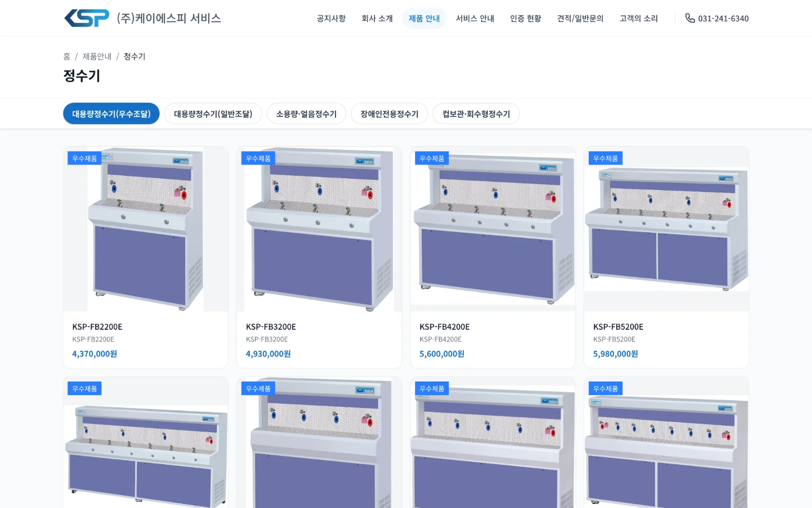This screenshot has width=812, height=508.
Task: Select the 대용량정수기(일반조달) category tab
Action: [213, 114]
